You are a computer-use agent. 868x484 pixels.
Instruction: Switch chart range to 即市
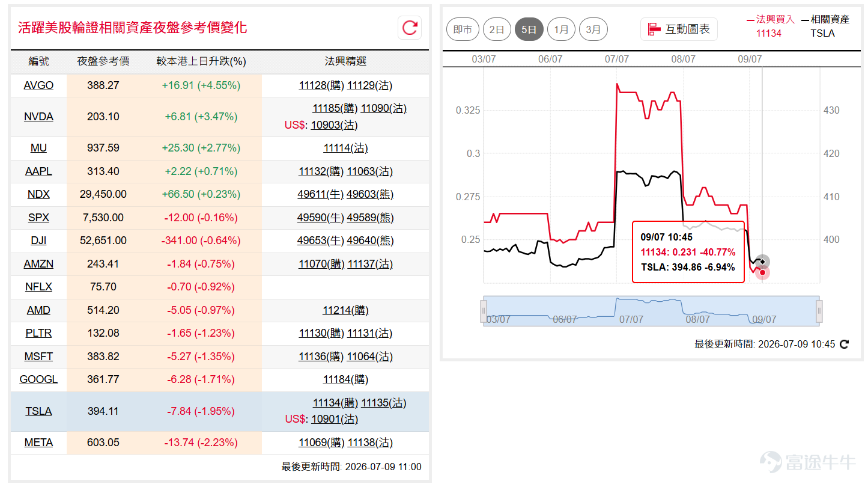click(x=463, y=29)
